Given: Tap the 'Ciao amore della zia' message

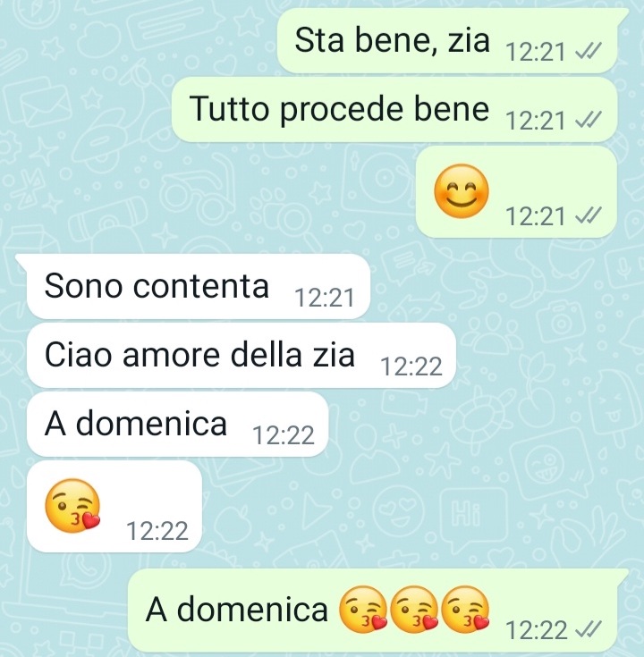Looking at the screenshot, I should coord(241,356).
